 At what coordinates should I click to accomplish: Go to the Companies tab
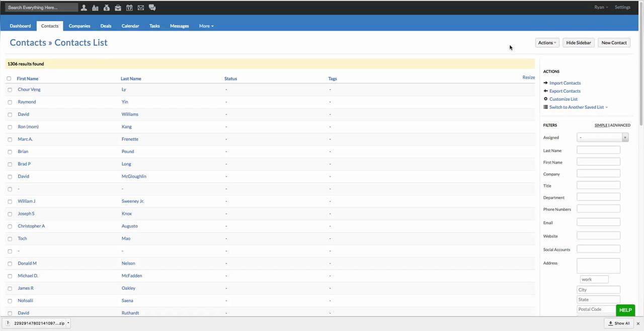click(79, 26)
